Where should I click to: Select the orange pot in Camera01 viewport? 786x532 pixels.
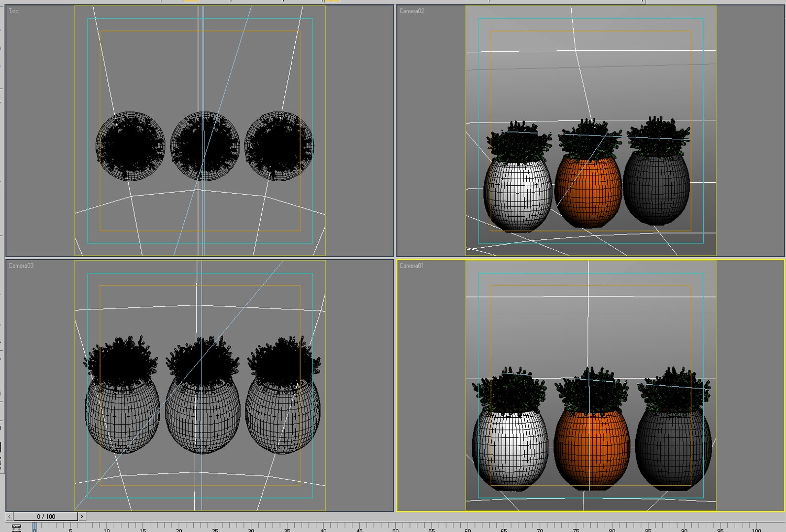click(592, 451)
